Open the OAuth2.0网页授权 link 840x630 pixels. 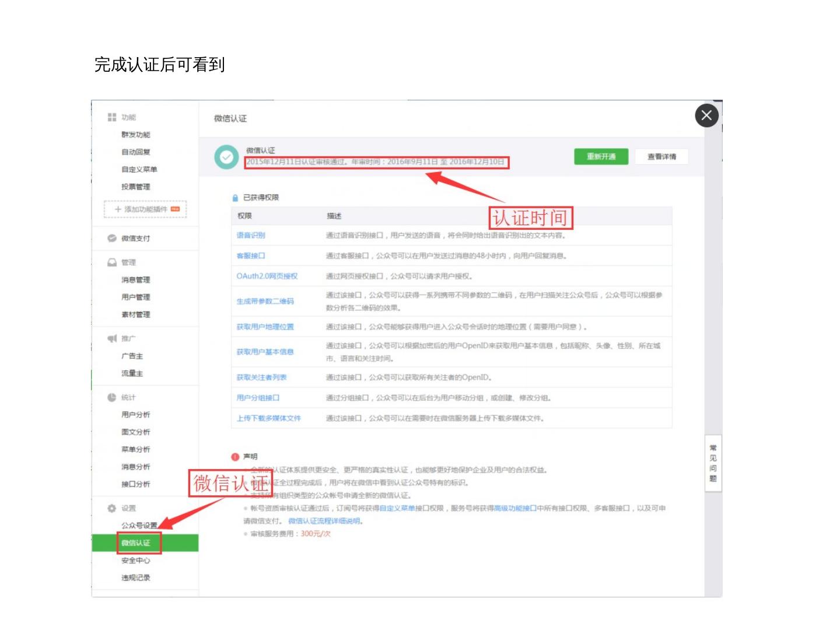(x=267, y=276)
